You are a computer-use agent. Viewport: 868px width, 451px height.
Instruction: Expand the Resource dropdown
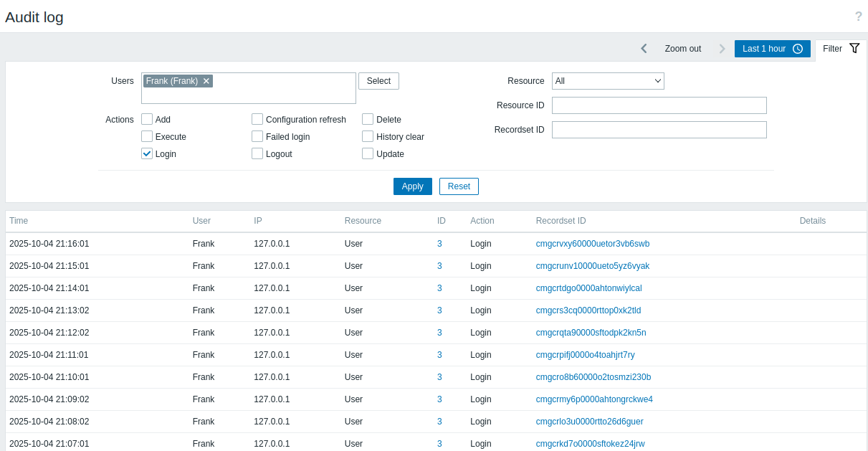[608, 81]
